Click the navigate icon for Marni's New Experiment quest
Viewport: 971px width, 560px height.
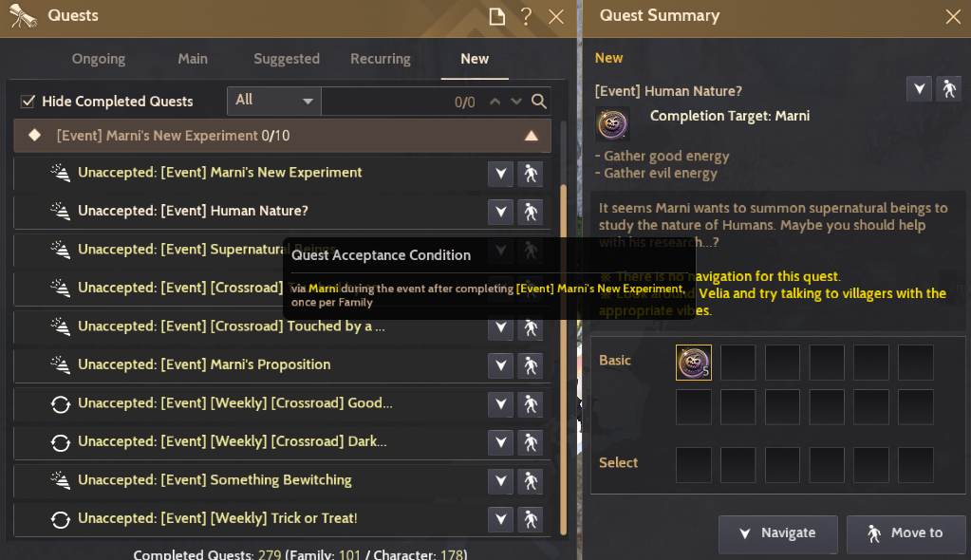tap(500, 174)
